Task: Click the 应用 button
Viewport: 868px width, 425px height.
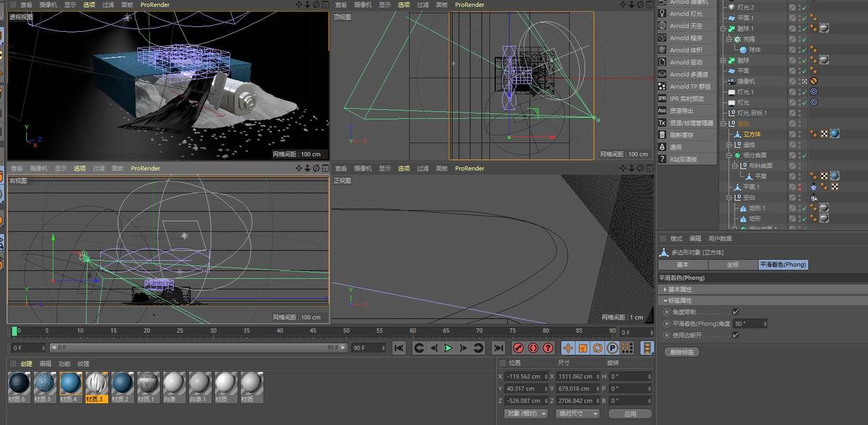Action: pyautogui.click(x=629, y=414)
